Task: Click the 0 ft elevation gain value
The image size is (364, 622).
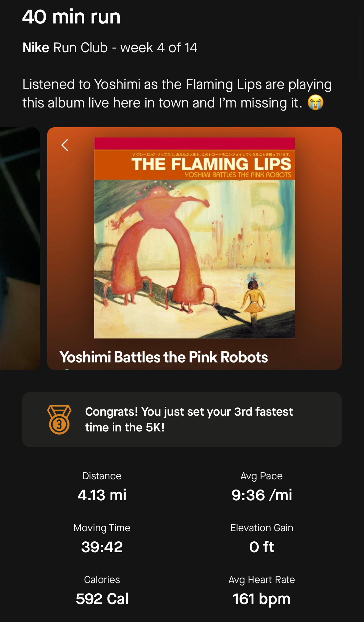Action: point(261,547)
